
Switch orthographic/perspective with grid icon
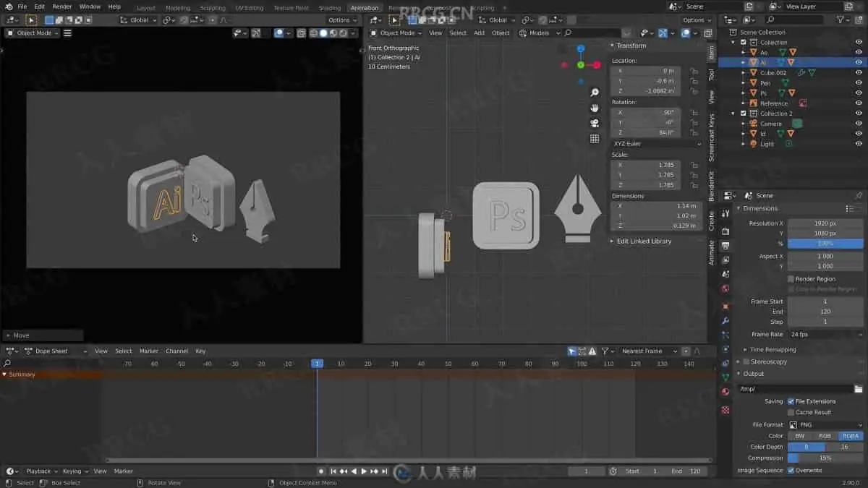[595, 139]
